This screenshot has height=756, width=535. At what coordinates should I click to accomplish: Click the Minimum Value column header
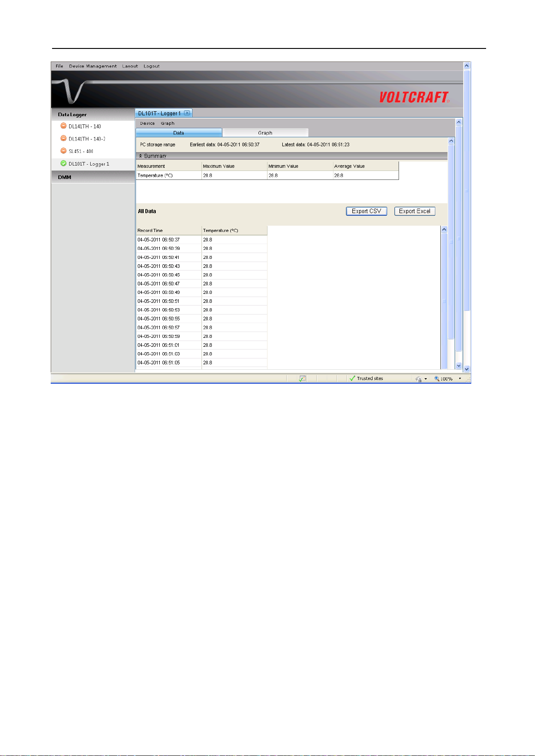[300, 166]
